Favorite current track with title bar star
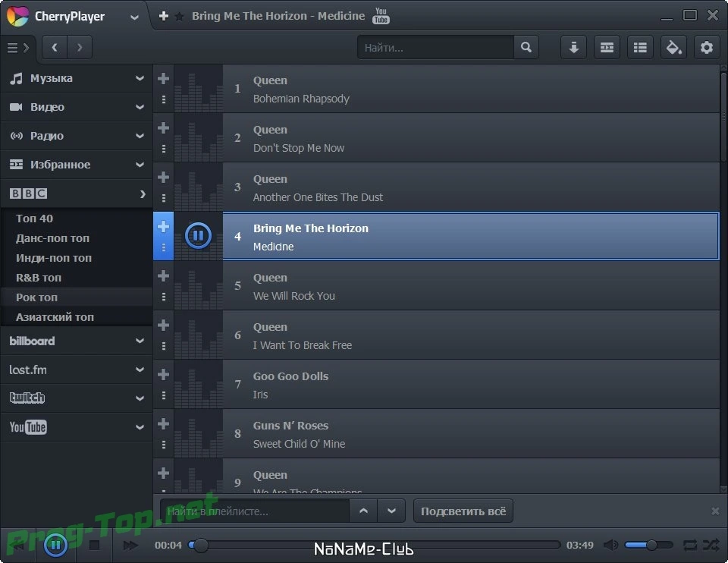Viewport: 728px width, 563px height. click(x=179, y=17)
